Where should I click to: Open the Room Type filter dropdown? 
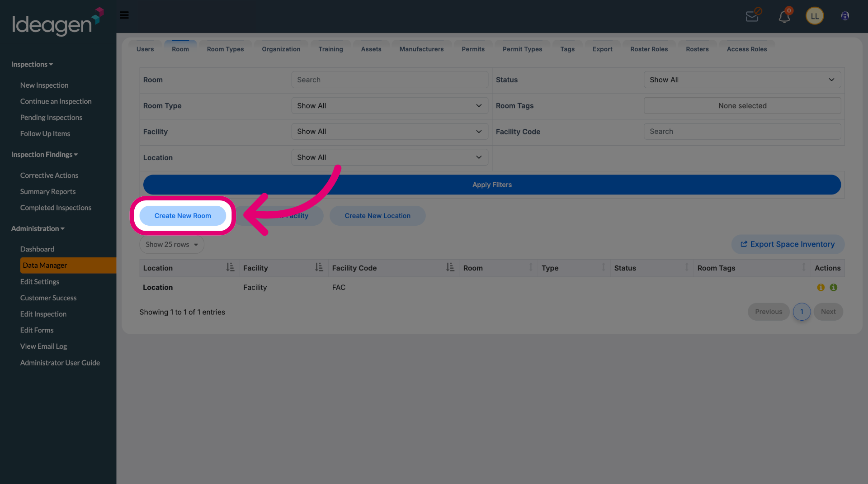coord(390,105)
